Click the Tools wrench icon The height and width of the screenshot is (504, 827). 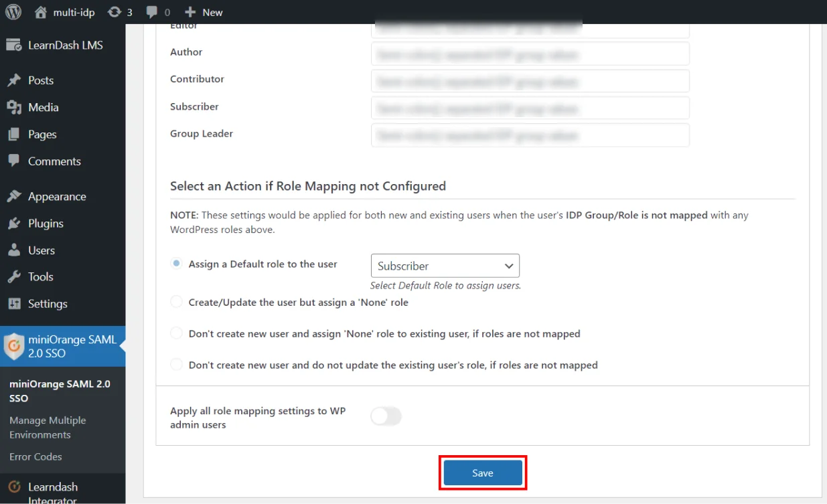click(x=14, y=277)
